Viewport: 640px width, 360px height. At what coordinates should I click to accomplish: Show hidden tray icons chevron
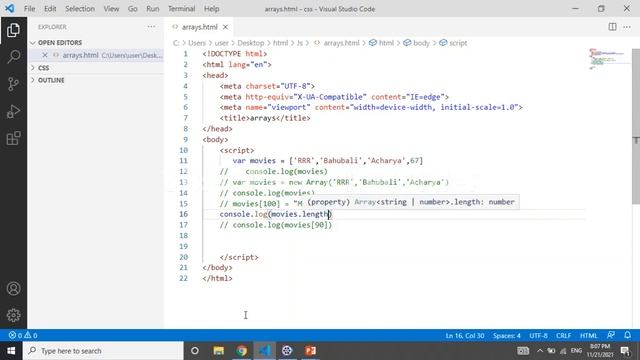coord(540,351)
